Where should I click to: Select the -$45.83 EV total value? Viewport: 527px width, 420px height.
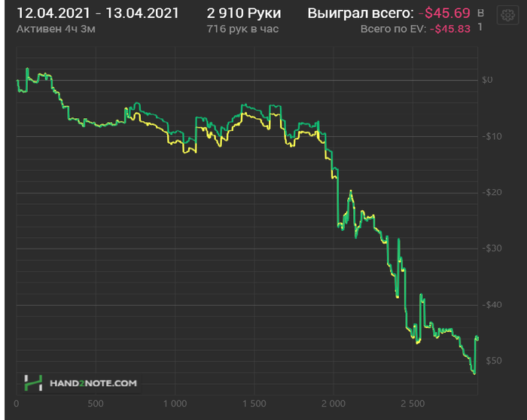tap(450, 29)
